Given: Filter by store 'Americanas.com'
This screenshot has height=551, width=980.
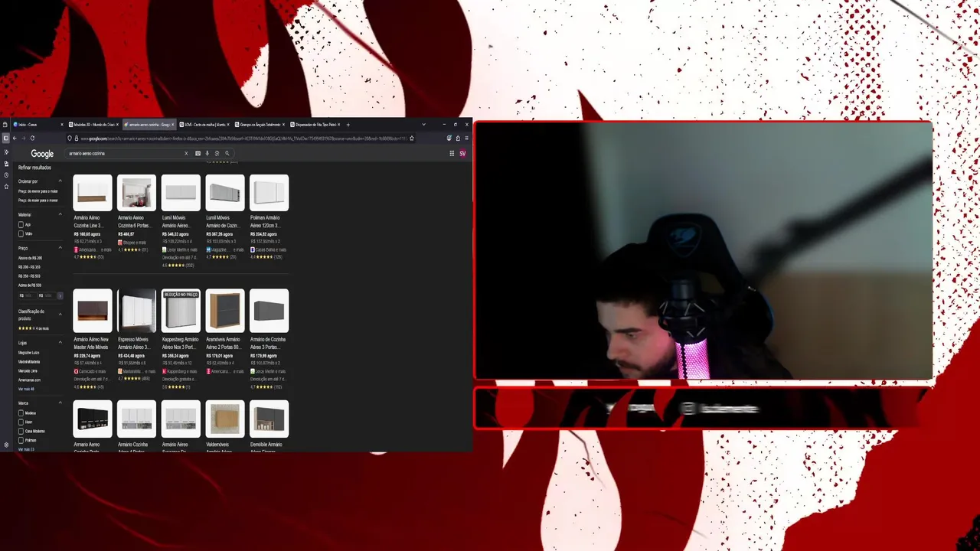Looking at the screenshot, I should point(29,380).
